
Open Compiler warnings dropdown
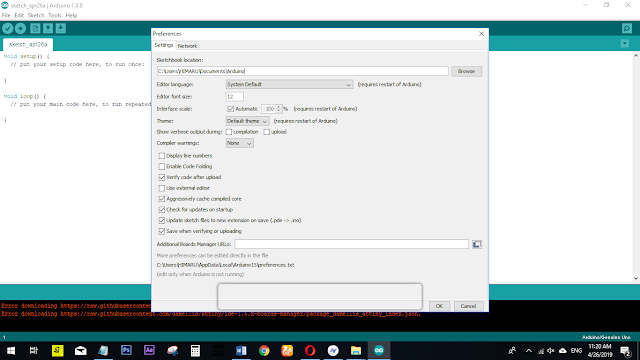click(x=240, y=143)
